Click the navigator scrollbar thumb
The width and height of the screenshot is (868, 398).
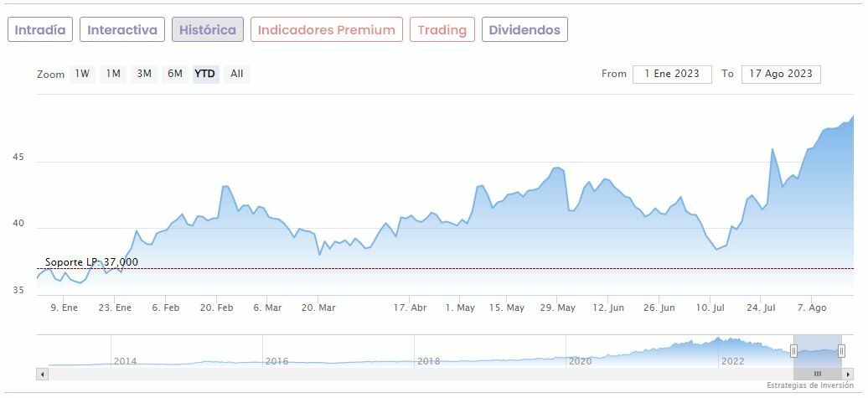click(x=818, y=374)
